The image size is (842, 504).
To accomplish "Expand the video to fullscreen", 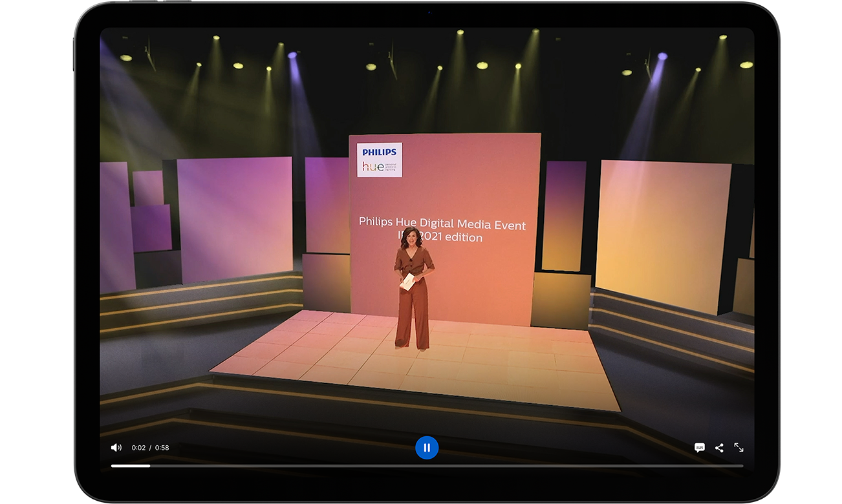I will pyautogui.click(x=739, y=447).
